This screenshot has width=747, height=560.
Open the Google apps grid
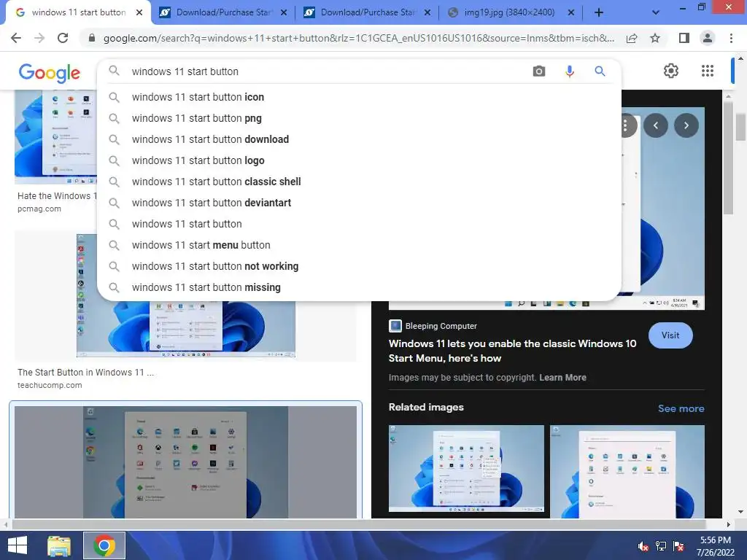(x=708, y=71)
